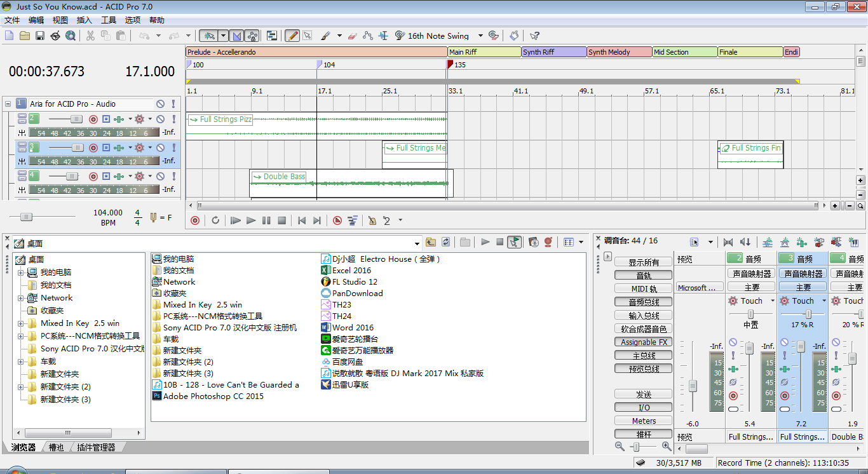Viewport: 868px width, 474px height.
Task: Switch to the 插件管理器 tab
Action: point(96,447)
